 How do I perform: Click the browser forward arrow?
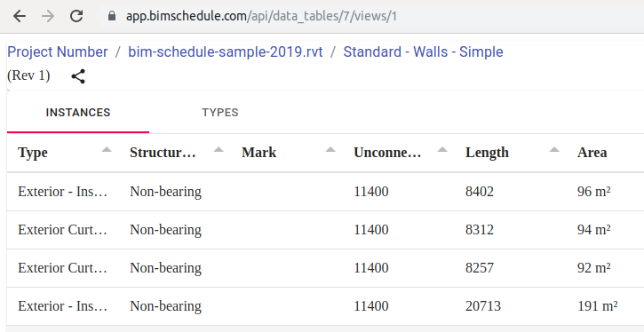click(x=48, y=16)
